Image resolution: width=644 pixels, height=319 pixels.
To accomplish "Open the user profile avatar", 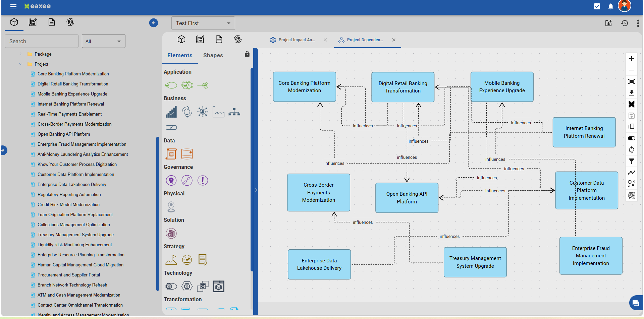I will 625,6.
